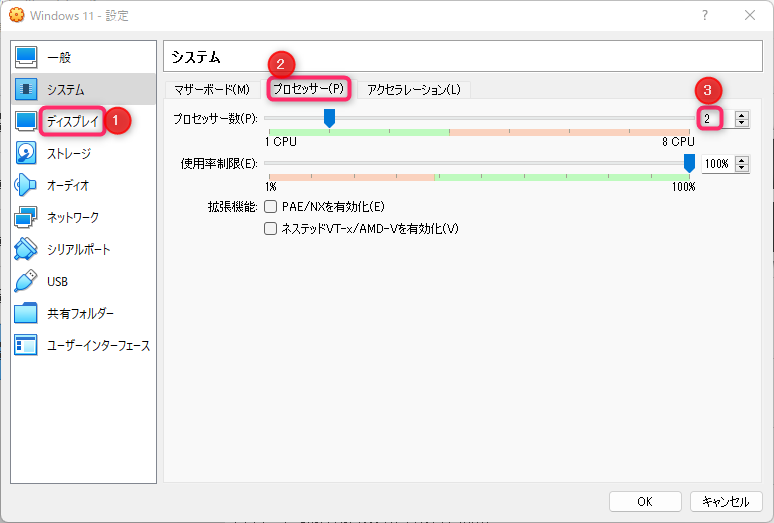The image size is (774, 523).
Task: Click the 使用率制限 slider handle
Action: 689,163
